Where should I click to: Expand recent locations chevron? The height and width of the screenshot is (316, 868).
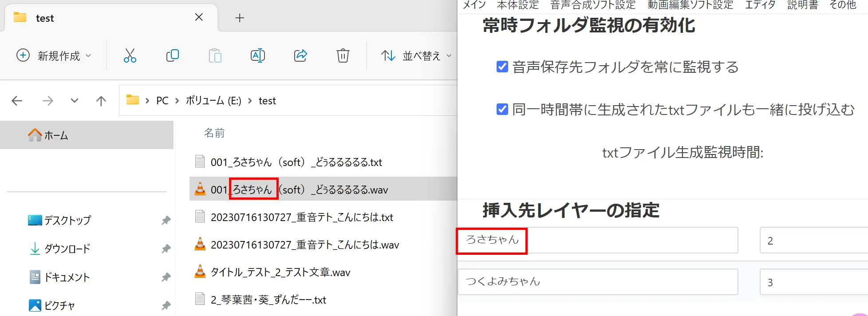click(75, 101)
